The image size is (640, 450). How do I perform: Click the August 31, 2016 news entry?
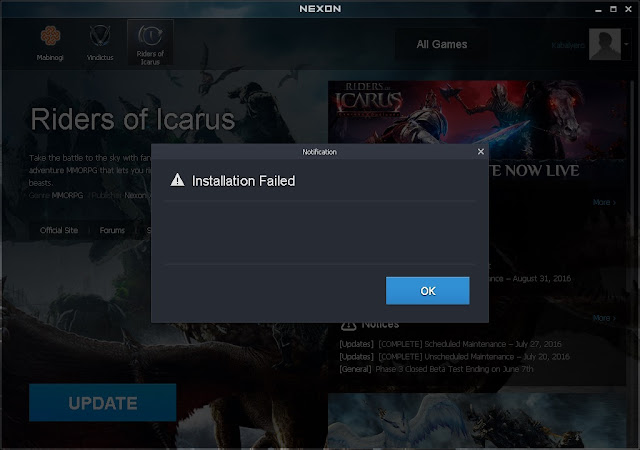coord(531,278)
